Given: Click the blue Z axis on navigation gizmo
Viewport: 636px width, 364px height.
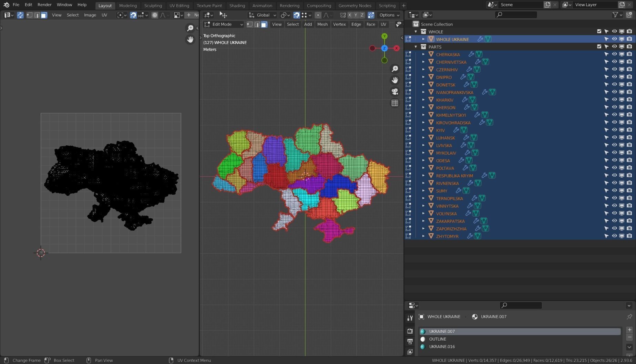Looking at the screenshot, I should pos(384,48).
